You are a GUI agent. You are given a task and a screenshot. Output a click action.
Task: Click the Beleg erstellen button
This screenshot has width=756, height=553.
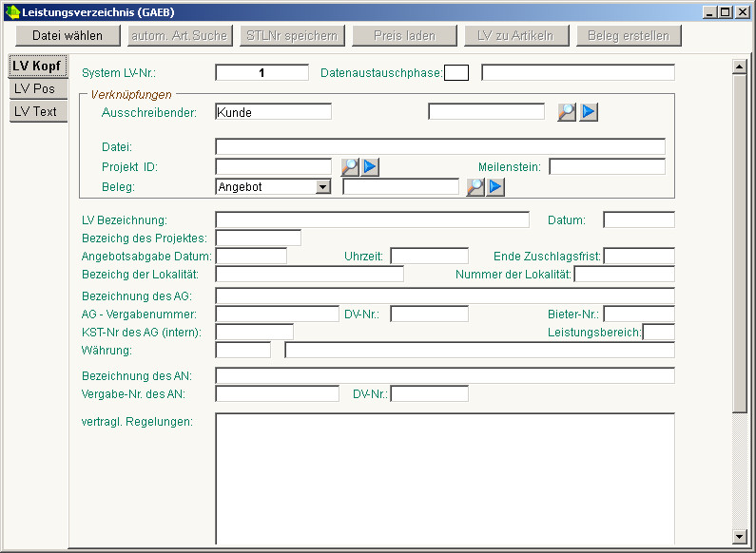tap(629, 36)
